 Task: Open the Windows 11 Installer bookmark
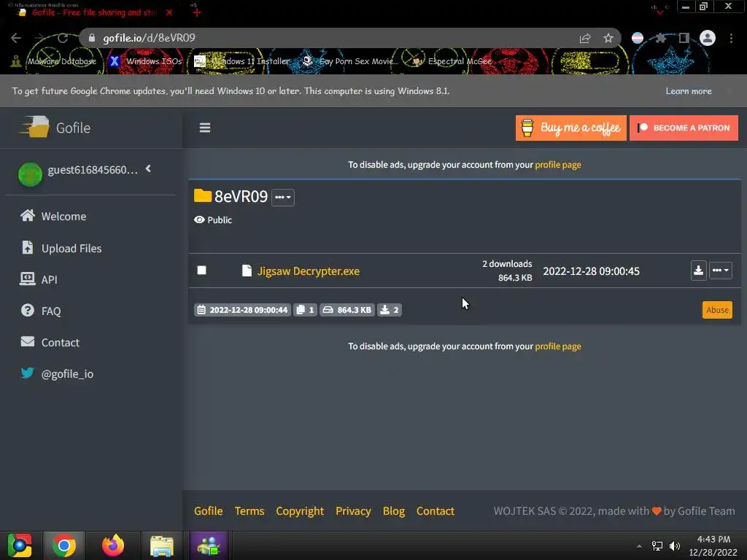[x=242, y=61]
